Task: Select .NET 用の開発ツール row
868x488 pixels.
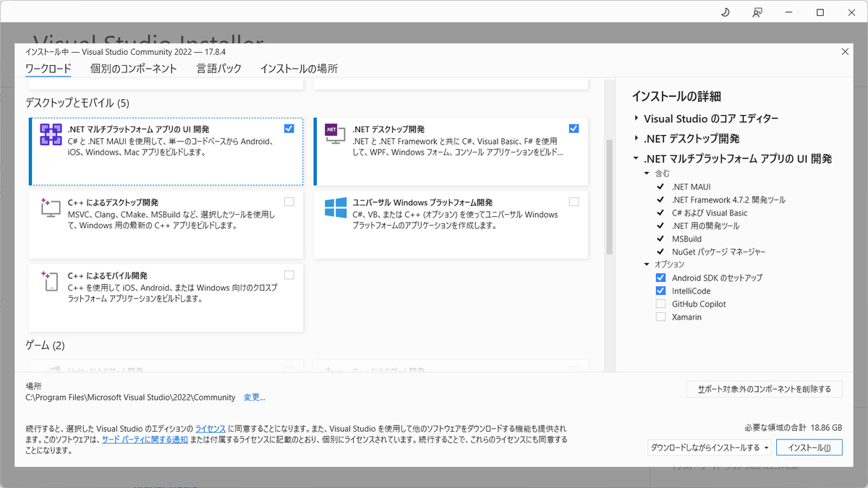Action: click(705, 226)
